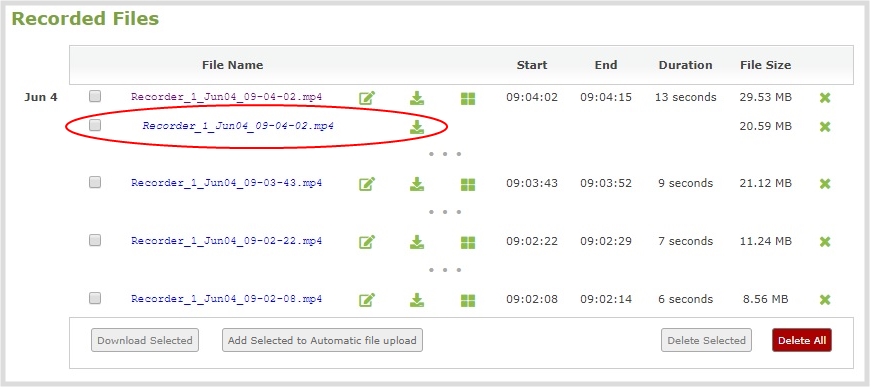Screen dimensions: 871x389
Task: Click the Duration column header
Action: [685, 65]
